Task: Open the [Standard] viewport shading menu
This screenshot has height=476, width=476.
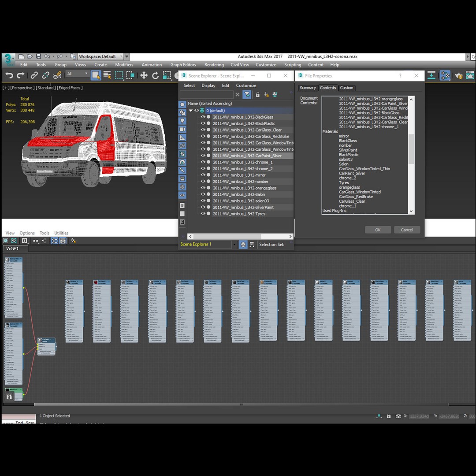Action: coord(46,88)
